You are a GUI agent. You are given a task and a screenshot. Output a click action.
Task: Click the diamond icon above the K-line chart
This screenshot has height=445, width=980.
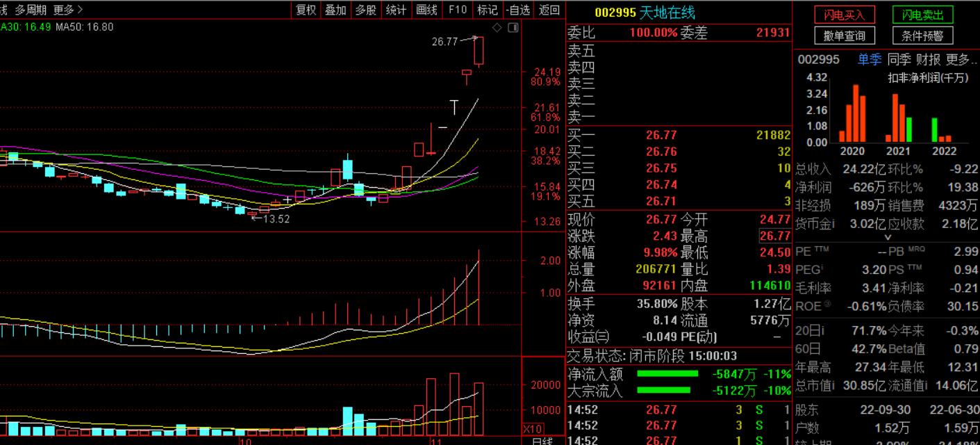pos(497,27)
